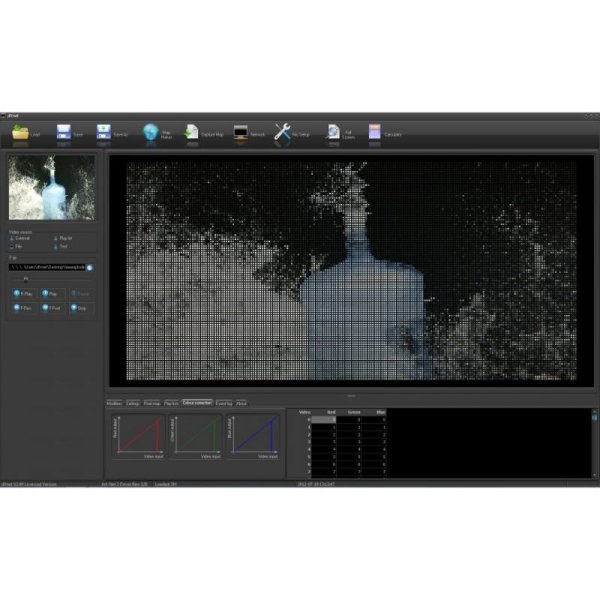Click the playback position slider handle
Screen dimensions: 600x600
coord(26,280)
